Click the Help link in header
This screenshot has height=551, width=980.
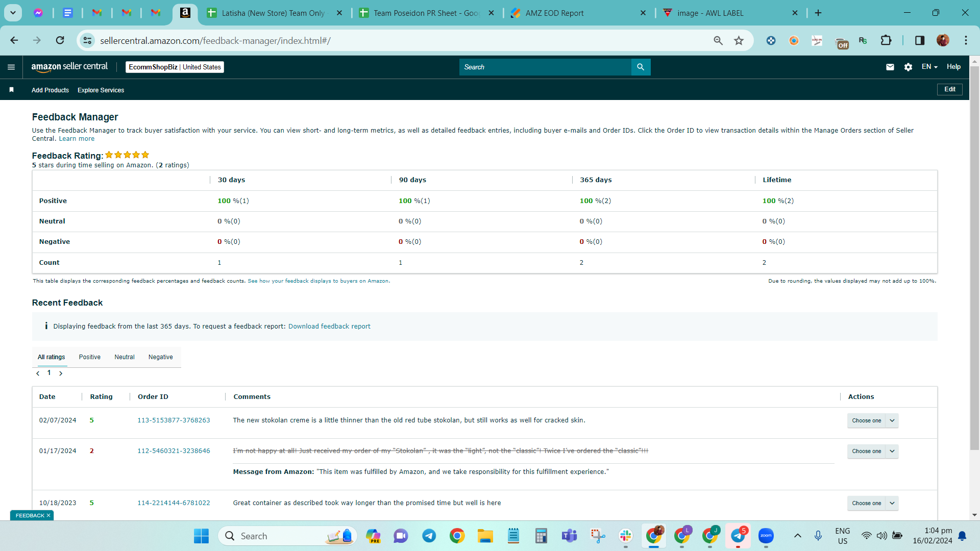(x=953, y=67)
